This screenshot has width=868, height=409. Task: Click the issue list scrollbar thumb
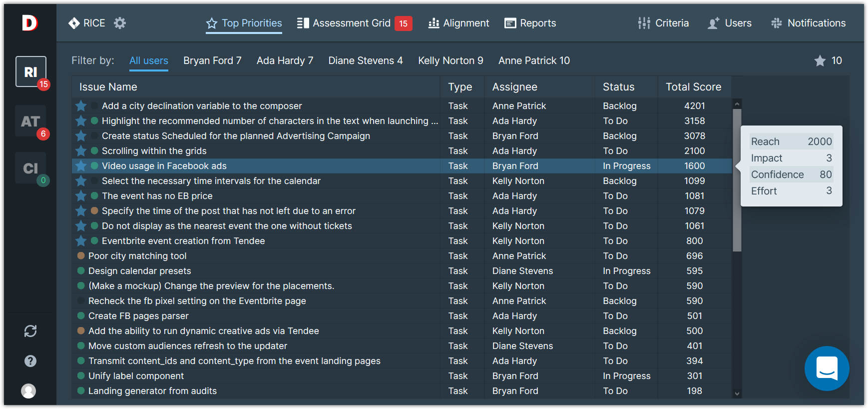737,180
